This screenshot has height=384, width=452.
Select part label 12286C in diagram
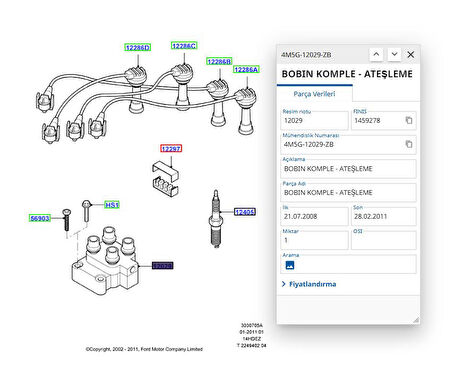tap(184, 46)
